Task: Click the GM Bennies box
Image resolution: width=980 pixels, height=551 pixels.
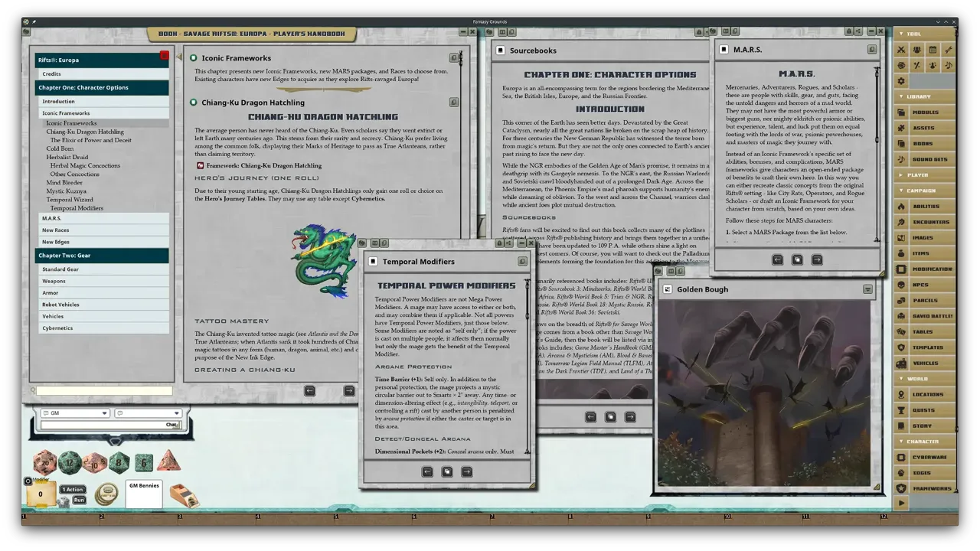Action: (144, 494)
